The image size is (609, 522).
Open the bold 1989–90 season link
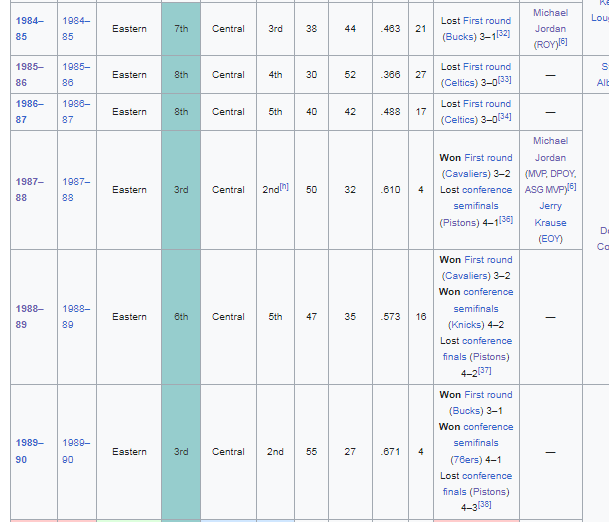pos(30,451)
